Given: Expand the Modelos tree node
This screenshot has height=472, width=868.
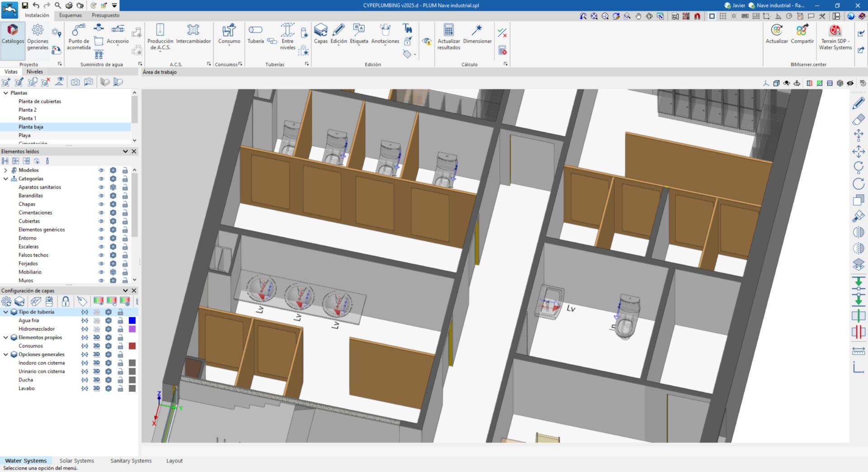Looking at the screenshot, I should coord(5,170).
